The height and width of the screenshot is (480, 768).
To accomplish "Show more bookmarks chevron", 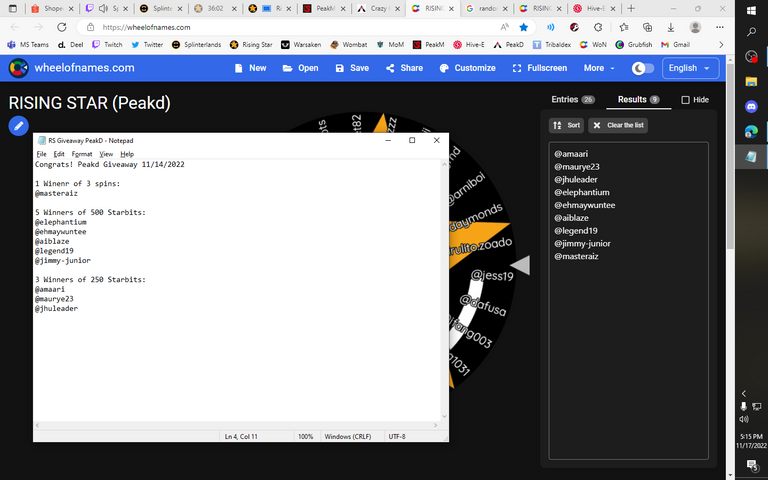I will pos(720,45).
